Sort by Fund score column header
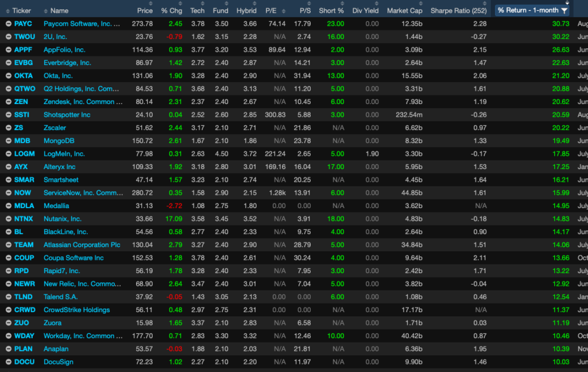 tap(220, 11)
